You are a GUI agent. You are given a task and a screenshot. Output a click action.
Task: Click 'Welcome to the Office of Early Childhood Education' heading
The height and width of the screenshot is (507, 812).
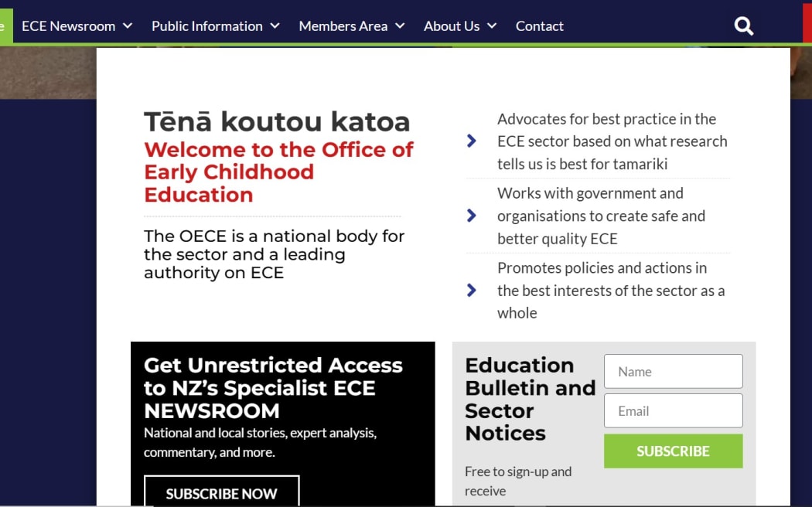(278, 172)
